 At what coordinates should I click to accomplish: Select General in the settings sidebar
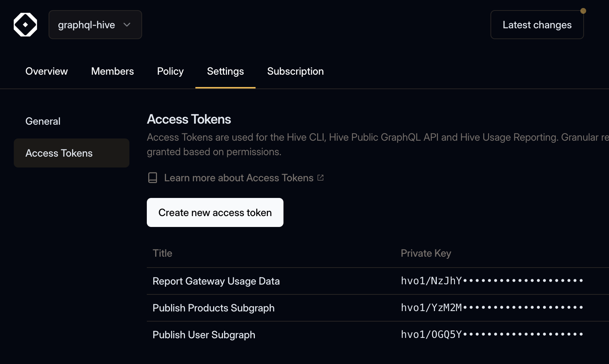[43, 121]
